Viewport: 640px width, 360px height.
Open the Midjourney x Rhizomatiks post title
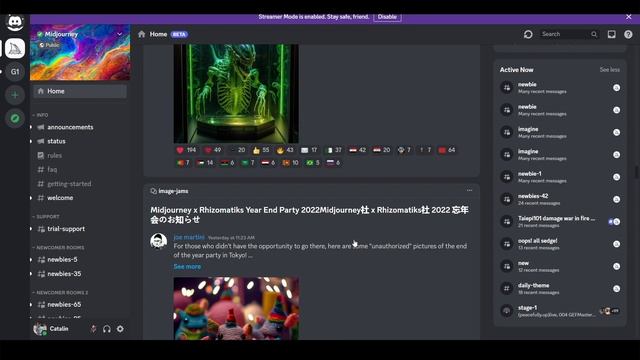pos(309,215)
